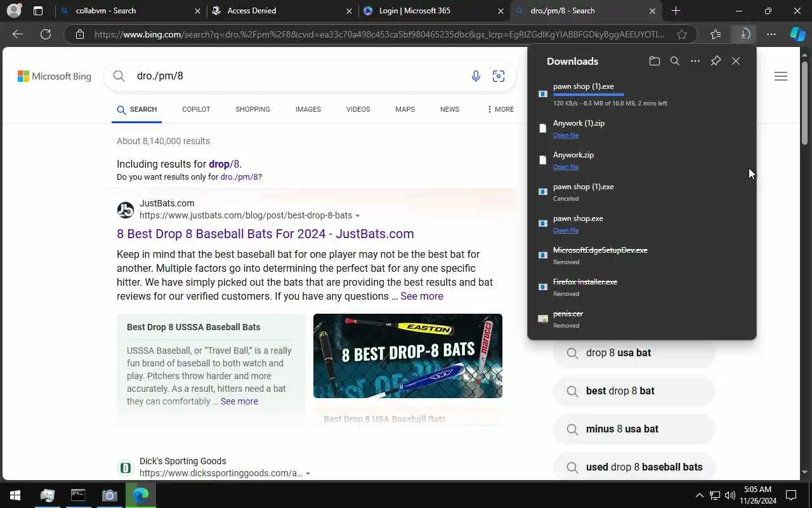The image size is (812, 508).
Task: View site information lock icon
Action: 80,34
